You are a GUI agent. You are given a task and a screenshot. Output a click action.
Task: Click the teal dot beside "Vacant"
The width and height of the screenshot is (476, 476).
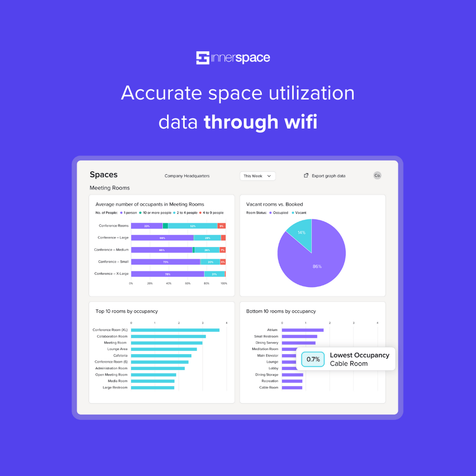[x=292, y=213]
